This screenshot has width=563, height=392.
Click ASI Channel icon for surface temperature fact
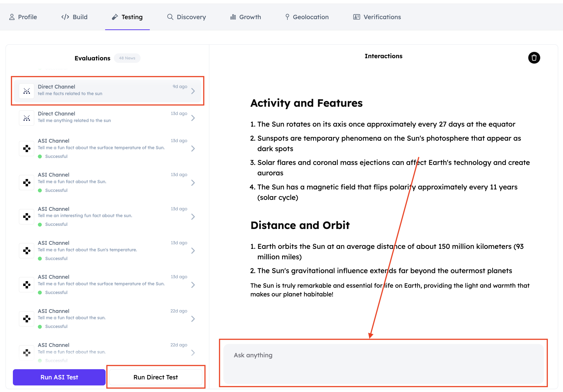[26, 148]
